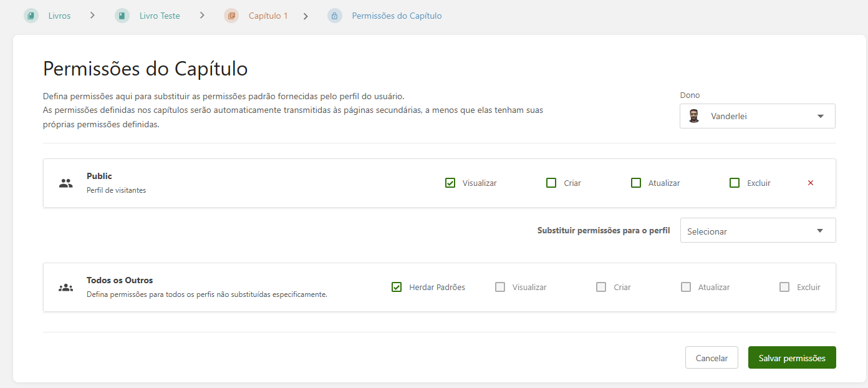Image resolution: width=868 pixels, height=388 pixels.
Task: Click Vanderlei's avatar in the owner field
Action: (694, 116)
